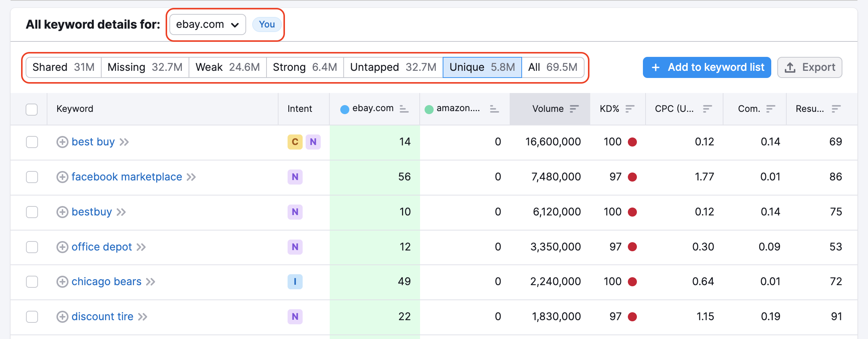Switch to the Missing keywords tab

[145, 67]
